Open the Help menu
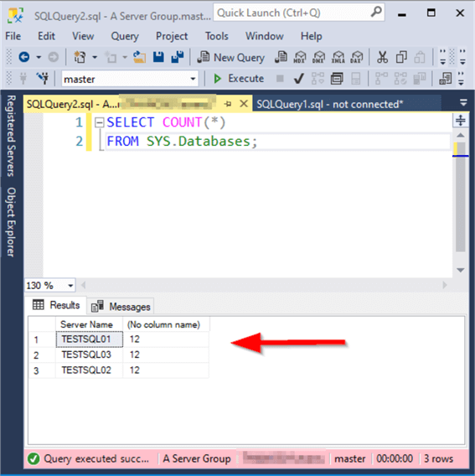475x476 pixels. 311,36
